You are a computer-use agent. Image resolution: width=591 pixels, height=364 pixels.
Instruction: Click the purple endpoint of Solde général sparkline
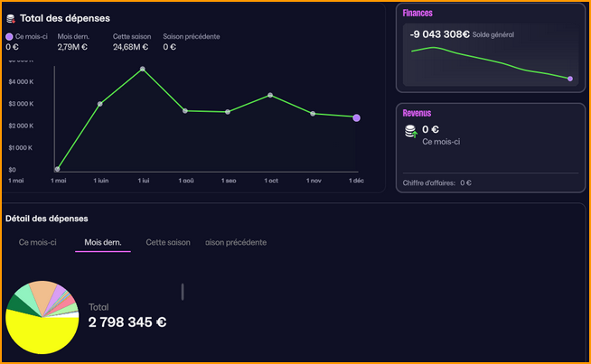[570, 79]
